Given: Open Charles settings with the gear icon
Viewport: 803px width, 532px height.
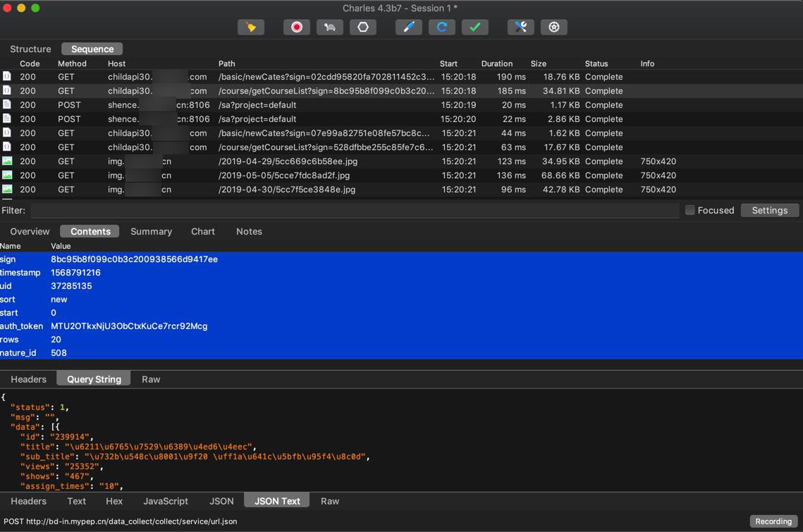Looking at the screenshot, I should (554, 27).
